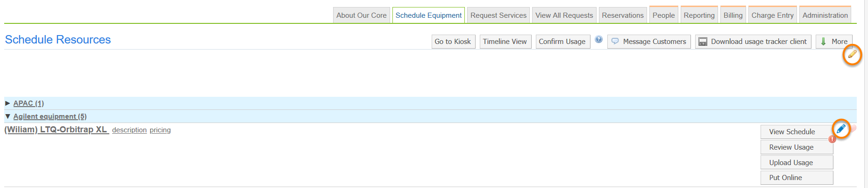
Task: Go to the Billing tab
Action: [x=733, y=15]
